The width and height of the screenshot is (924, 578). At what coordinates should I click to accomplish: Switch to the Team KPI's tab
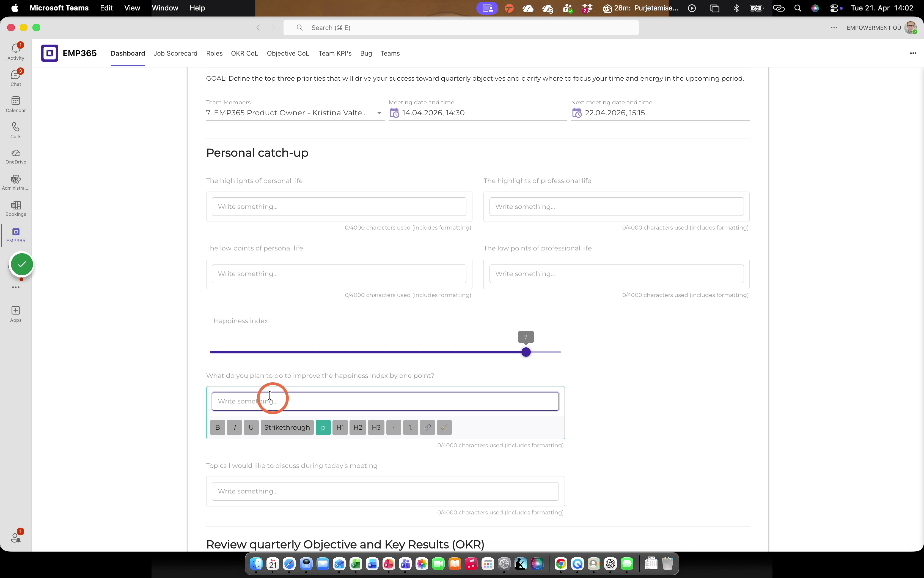(335, 53)
